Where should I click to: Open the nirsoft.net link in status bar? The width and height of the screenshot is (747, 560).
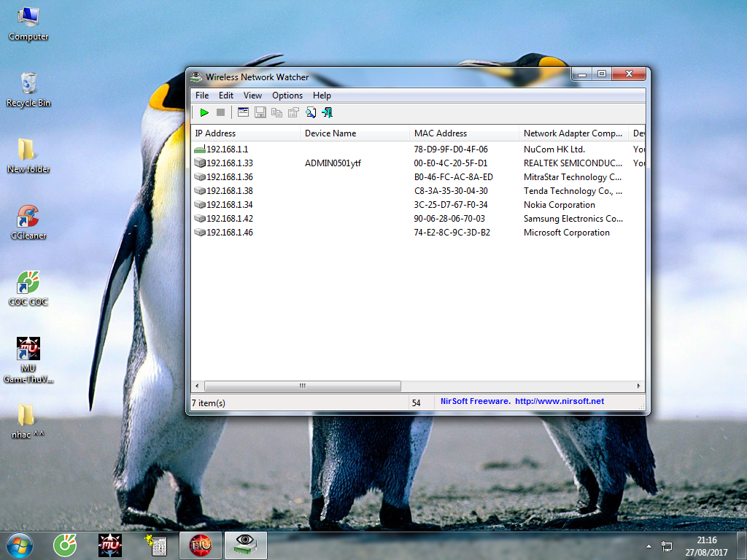[x=560, y=402]
